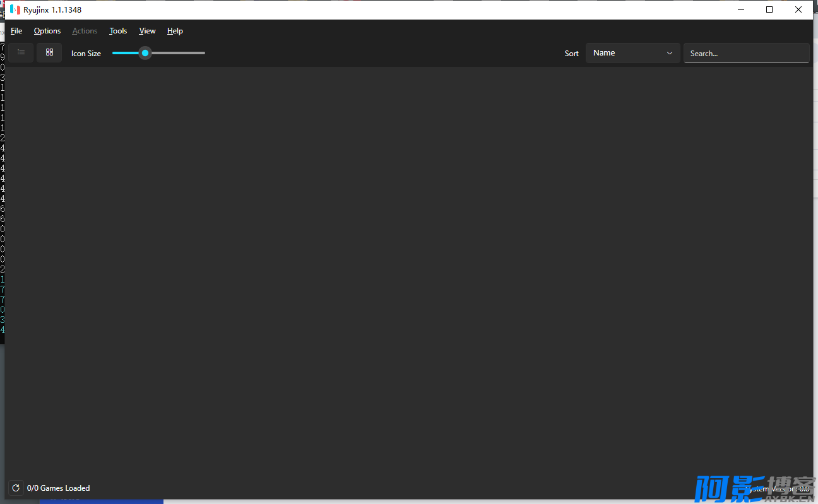This screenshot has height=504, width=818.
Task: Switch to list view layout
Action: click(x=21, y=53)
